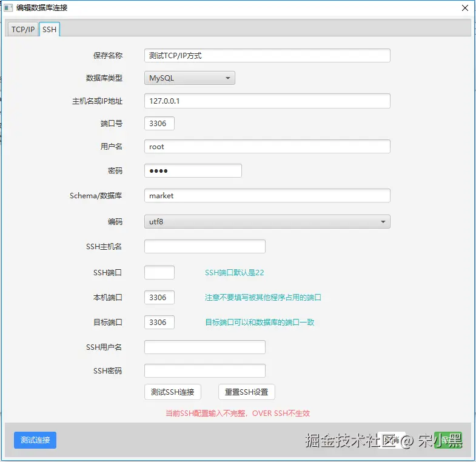Click the Schema/数据库 field containing market
This screenshot has height=462, width=476.
point(267,195)
